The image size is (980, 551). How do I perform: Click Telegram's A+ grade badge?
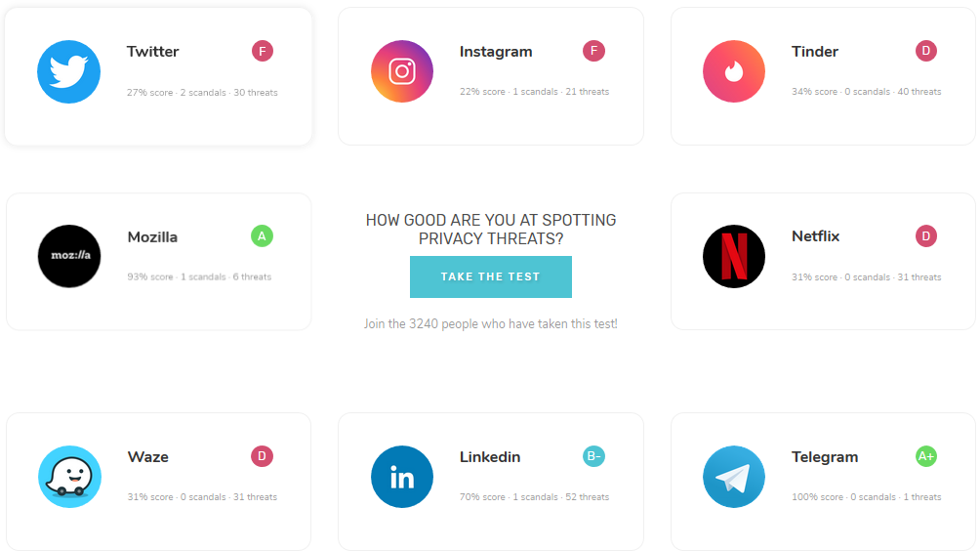point(926,456)
